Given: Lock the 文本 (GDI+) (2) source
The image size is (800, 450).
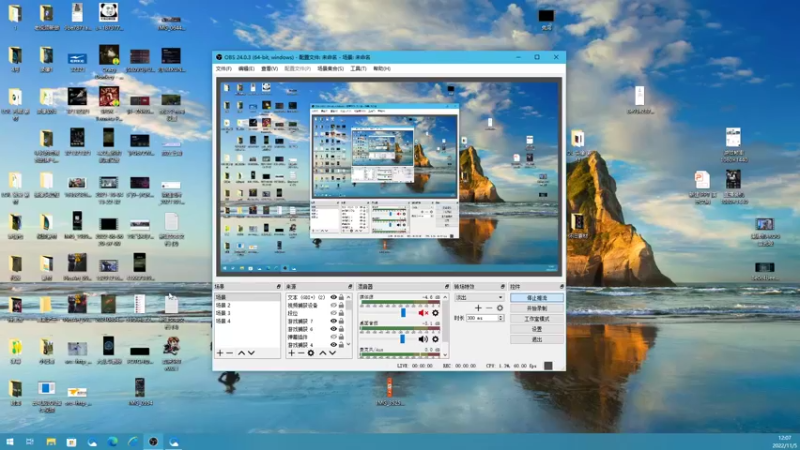Looking at the screenshot, I should 341,297.
